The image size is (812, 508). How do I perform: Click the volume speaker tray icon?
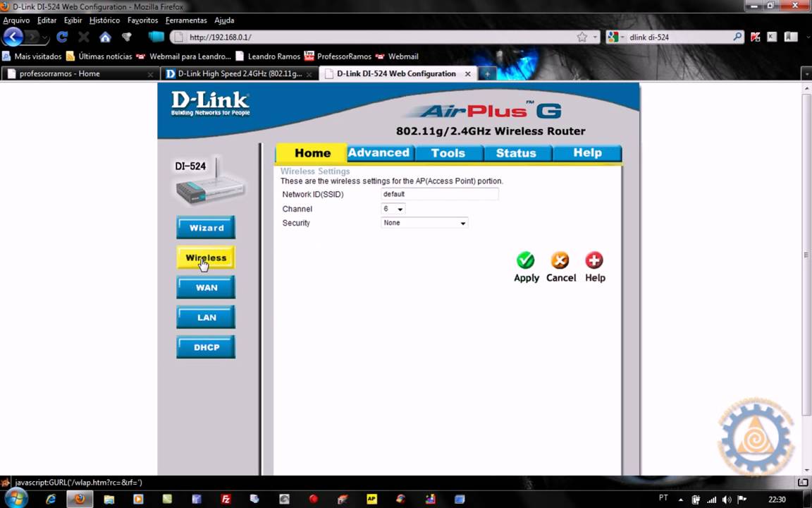[727, 500]
